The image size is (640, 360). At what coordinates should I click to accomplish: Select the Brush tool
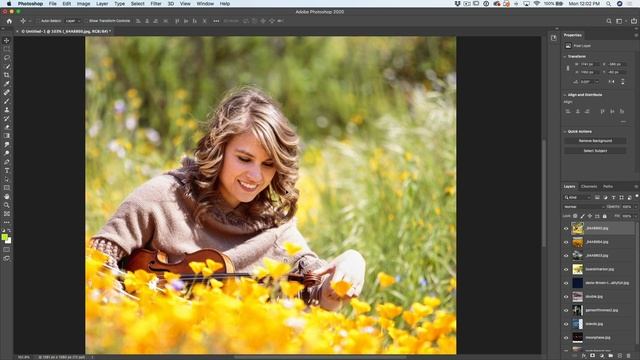(7, 101)
